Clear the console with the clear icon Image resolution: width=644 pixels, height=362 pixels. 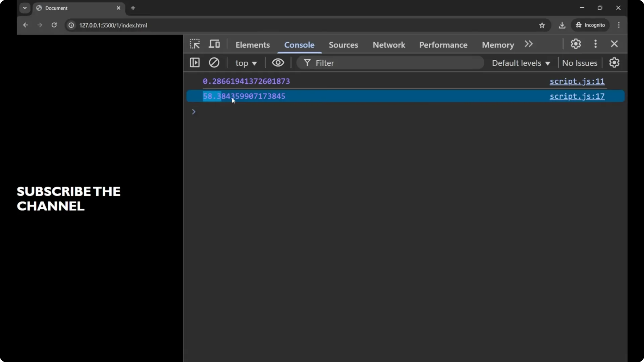pyautogui.click(x=214, y=63)
